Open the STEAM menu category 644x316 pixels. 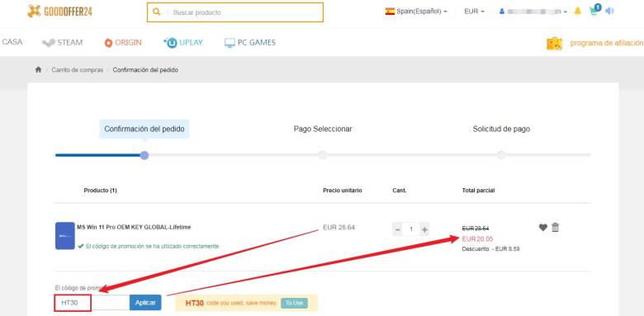[63, 42]
